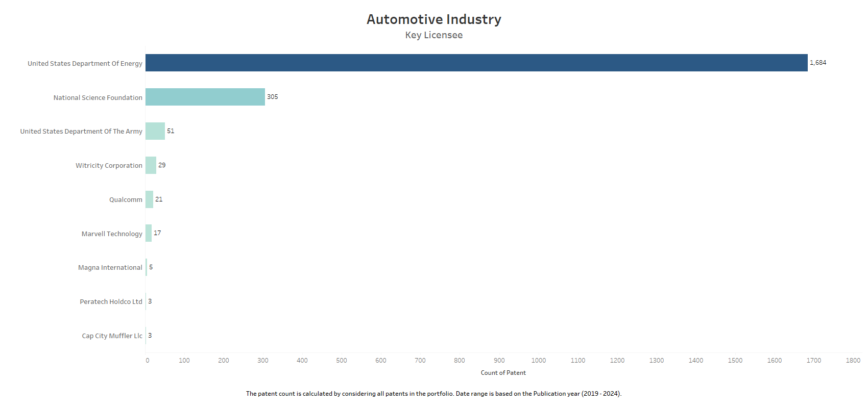The width and height of the screenshot is (868, 408).
Task: Click the 'Automotive Industry' chart title
Action: [x=433, y=19]
